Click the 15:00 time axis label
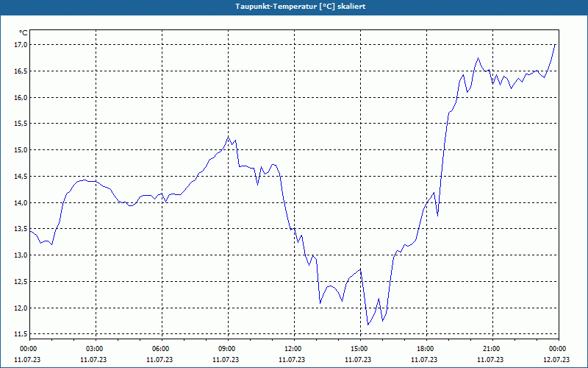The width and height of the screenshot is (588, 368). pyautogui.click(x=358, y=349)
